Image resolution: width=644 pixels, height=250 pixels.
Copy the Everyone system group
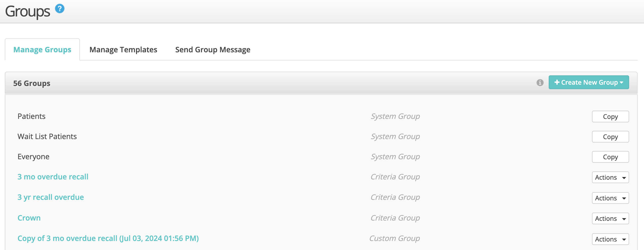[610, 157]
